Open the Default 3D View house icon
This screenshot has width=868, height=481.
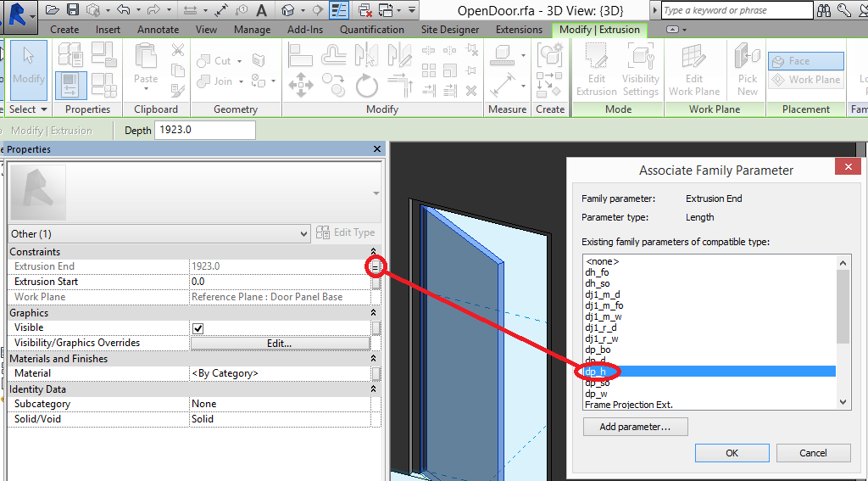coord(287,10)
